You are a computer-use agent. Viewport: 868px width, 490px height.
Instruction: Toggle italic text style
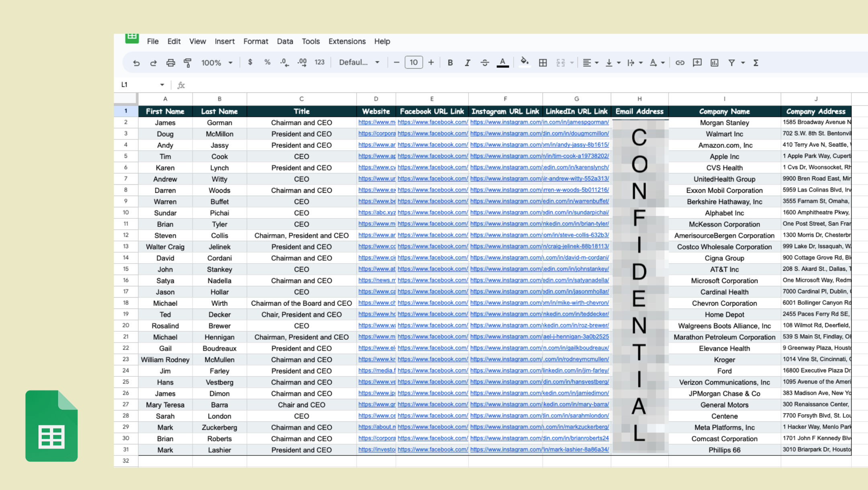click(x=467, y=63)
